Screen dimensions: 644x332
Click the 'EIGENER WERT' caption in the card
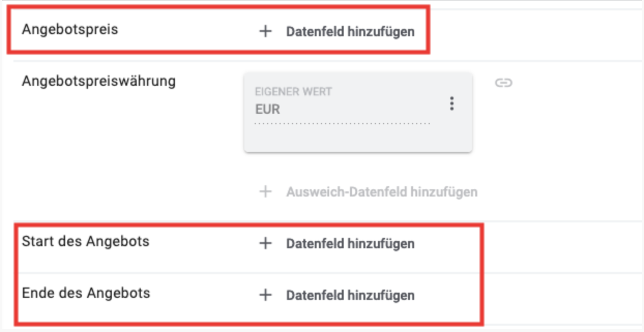[x=293, y=92]
